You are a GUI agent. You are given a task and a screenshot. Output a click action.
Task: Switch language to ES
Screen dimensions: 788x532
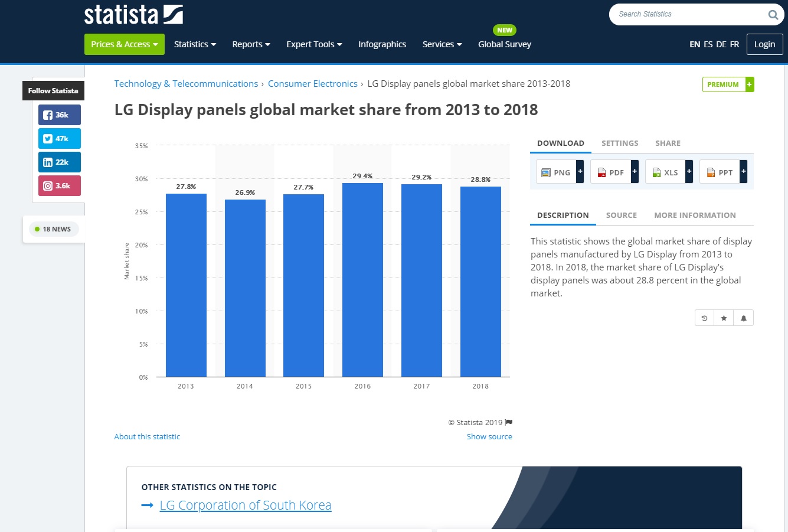click(x=708, y=44)
